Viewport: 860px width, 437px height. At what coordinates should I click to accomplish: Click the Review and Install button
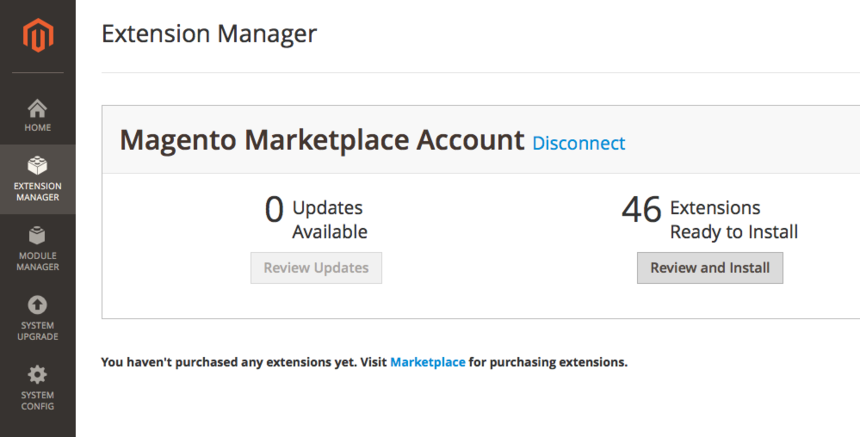click(710, 268)
